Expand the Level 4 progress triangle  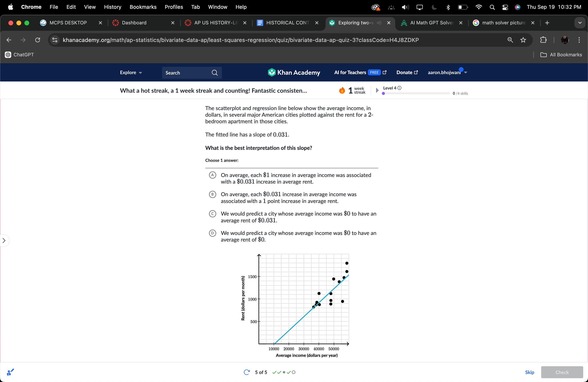pos(377,90)
